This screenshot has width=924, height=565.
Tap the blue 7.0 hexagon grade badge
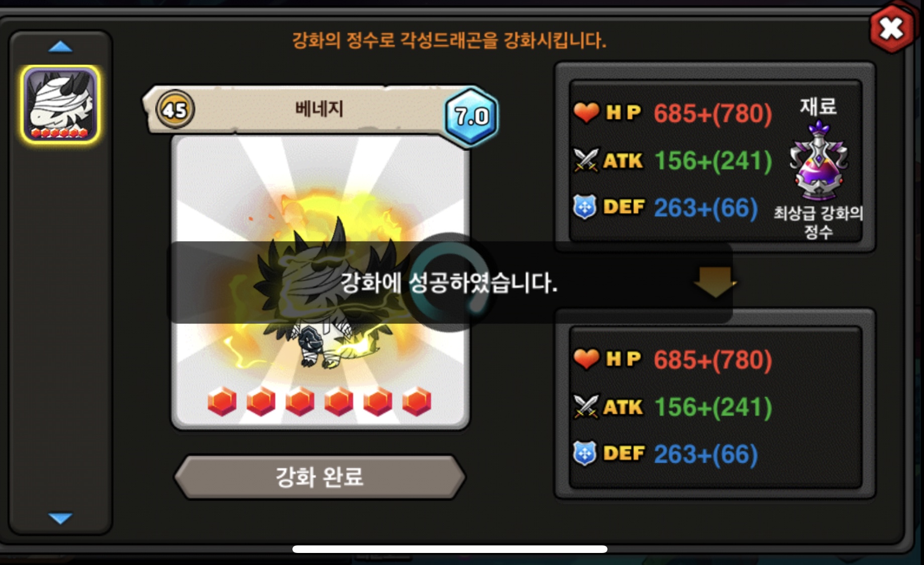pos(471,117)
